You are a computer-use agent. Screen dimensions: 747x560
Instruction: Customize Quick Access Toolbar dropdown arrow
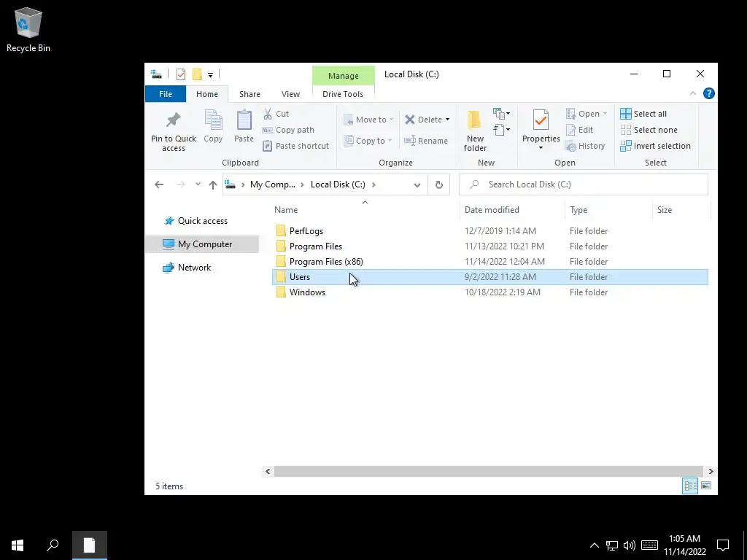coord(210,74)
